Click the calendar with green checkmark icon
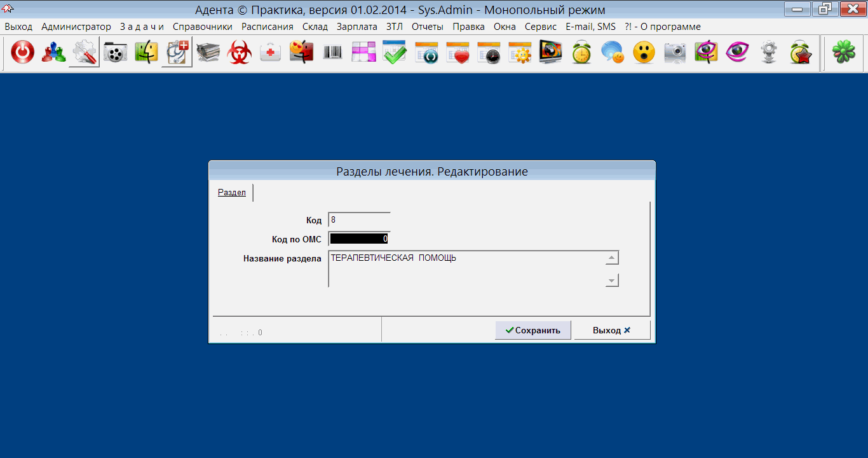This screenshot has height=458, width=868. coord(395,53)
